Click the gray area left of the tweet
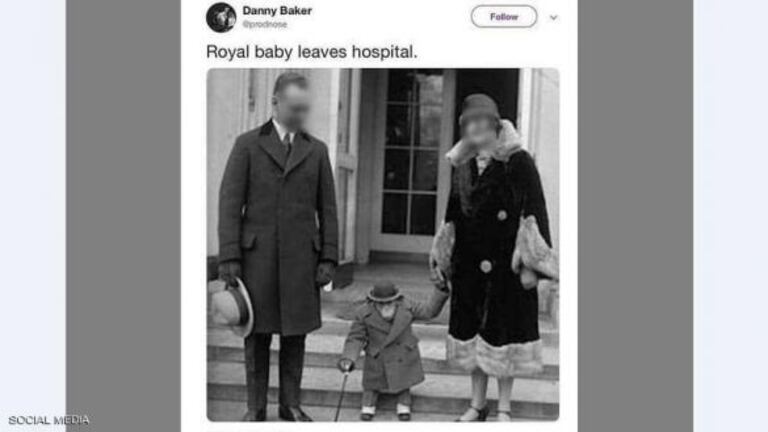768x432 pixels. 123,216
